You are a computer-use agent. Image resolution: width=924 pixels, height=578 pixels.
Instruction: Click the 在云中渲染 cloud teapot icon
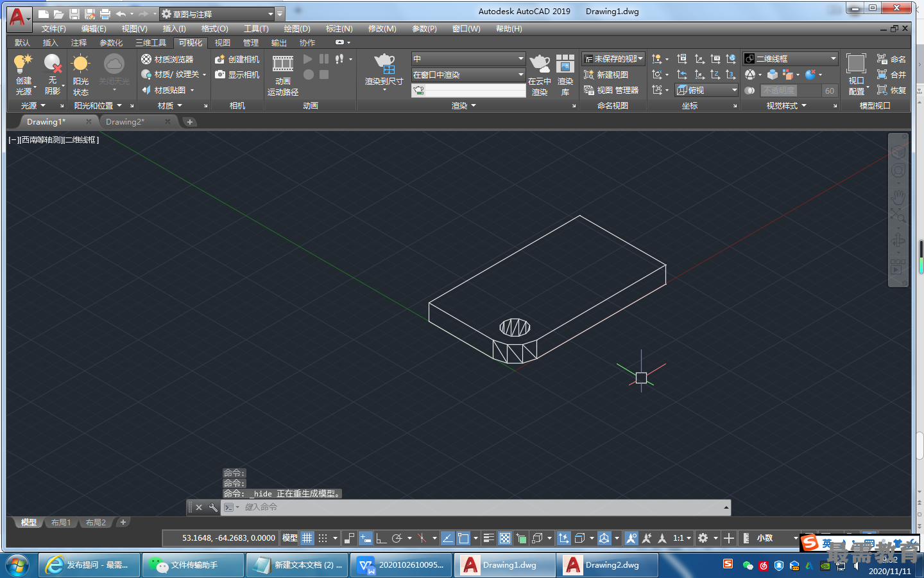click(x=540, y=64)
